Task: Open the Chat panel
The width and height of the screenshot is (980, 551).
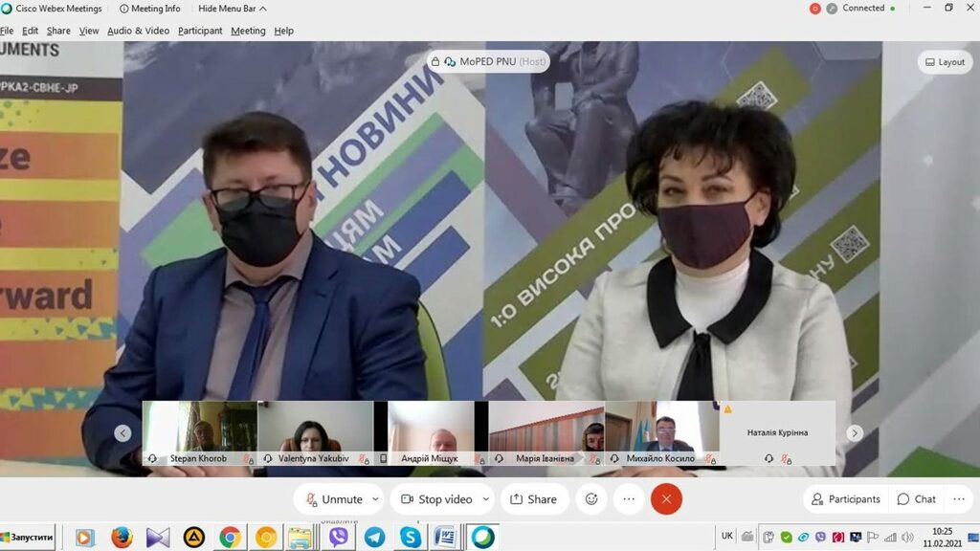Action: (916, 499)
